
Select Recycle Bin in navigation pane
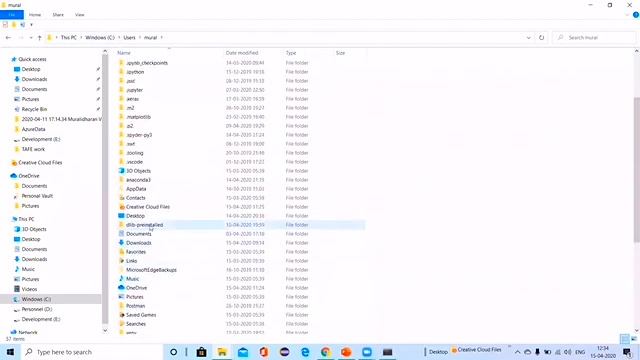pyautogui.click(x=34, y=109)
